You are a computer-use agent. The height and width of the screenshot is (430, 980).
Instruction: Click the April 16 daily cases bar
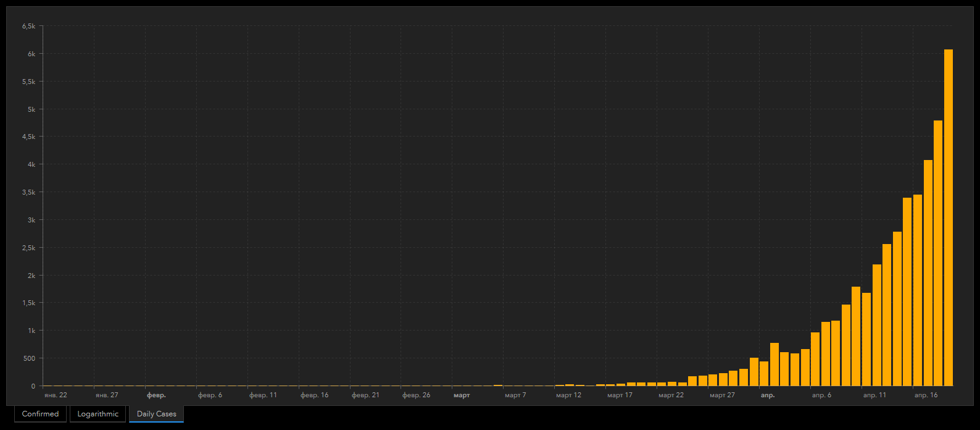918,290
